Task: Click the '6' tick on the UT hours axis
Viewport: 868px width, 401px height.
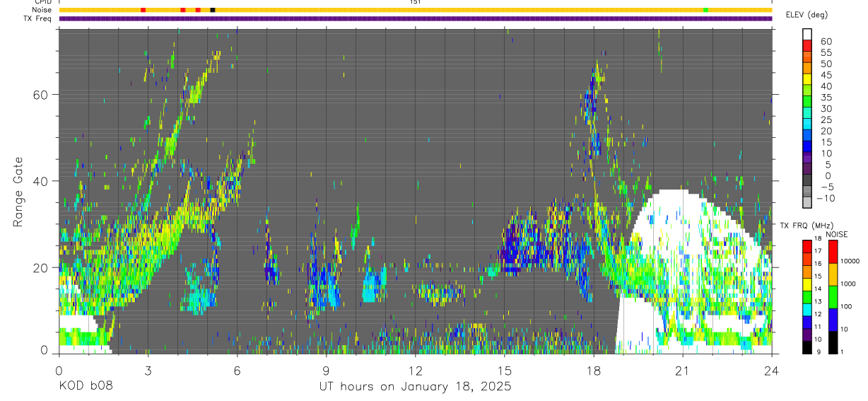Action: pyautogui.click(x=237, y=370)
